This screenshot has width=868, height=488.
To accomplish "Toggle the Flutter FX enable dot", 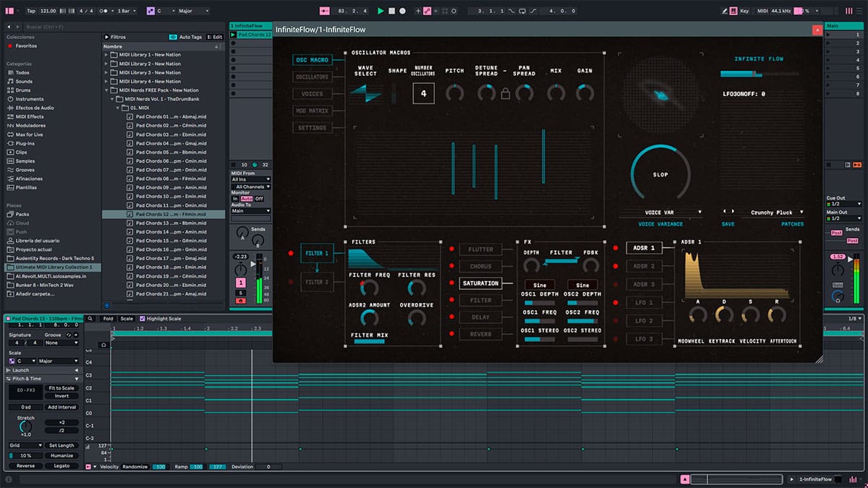I will (451, 249).
